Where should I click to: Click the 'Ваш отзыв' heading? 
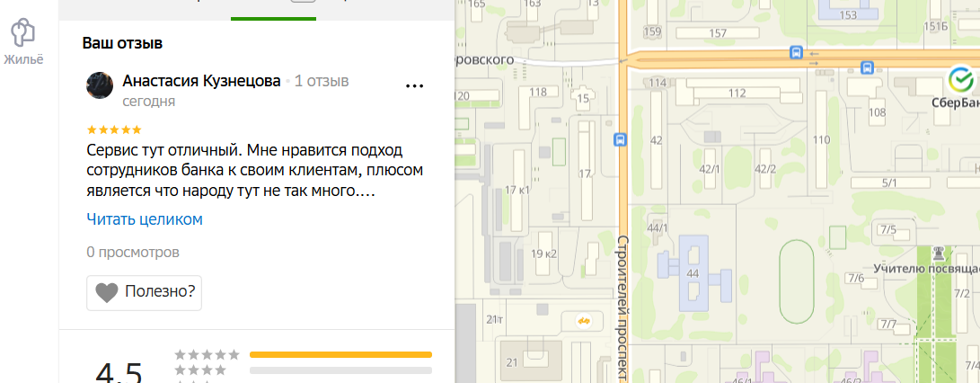pyautogui.click(x=122, y=44)
